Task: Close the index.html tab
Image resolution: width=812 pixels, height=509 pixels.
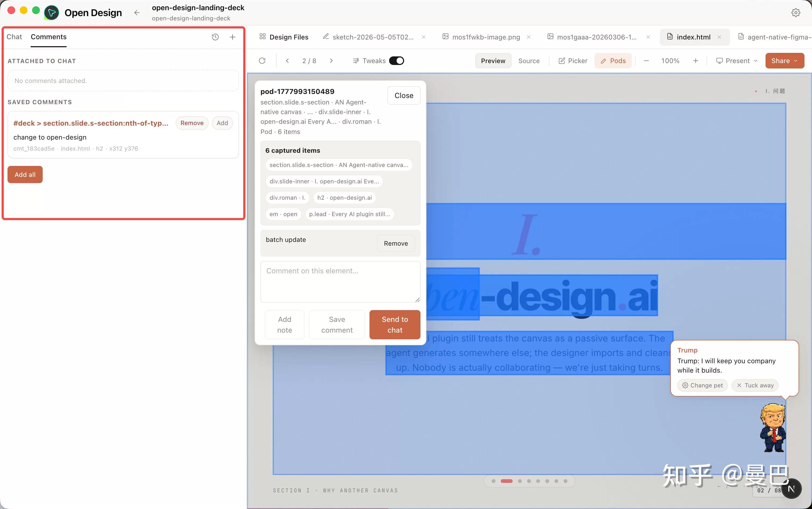Action: point(719,37)
